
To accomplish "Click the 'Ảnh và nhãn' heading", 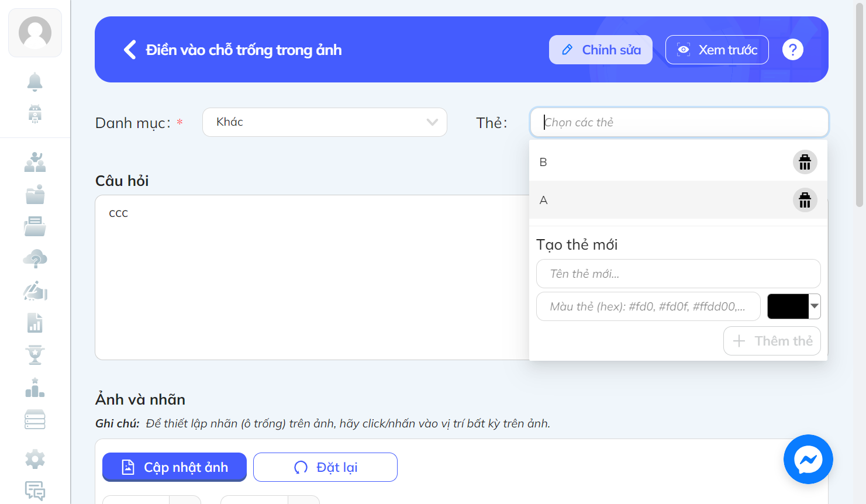I will (x=140, y=399).
